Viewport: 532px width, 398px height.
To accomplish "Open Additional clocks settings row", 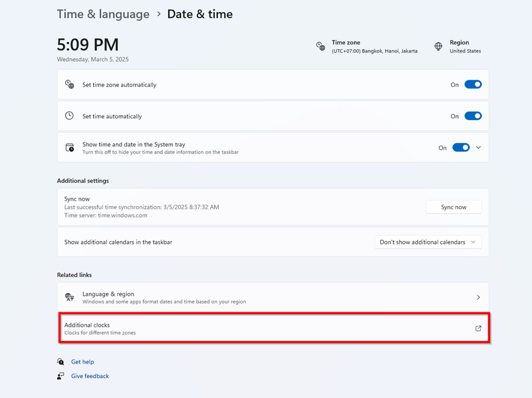I will pyautogui.click(x=274, y=328).
